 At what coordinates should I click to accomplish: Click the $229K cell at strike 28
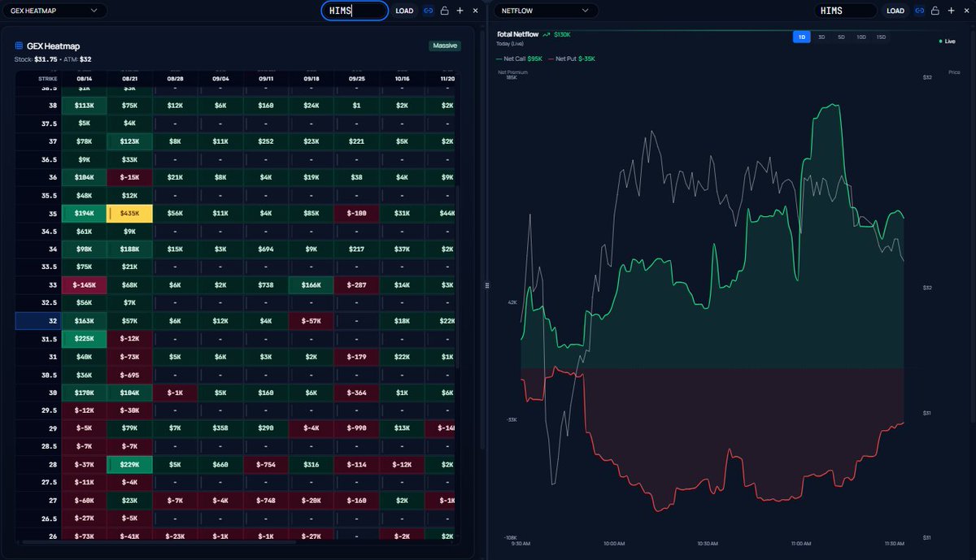click(129, 464)
